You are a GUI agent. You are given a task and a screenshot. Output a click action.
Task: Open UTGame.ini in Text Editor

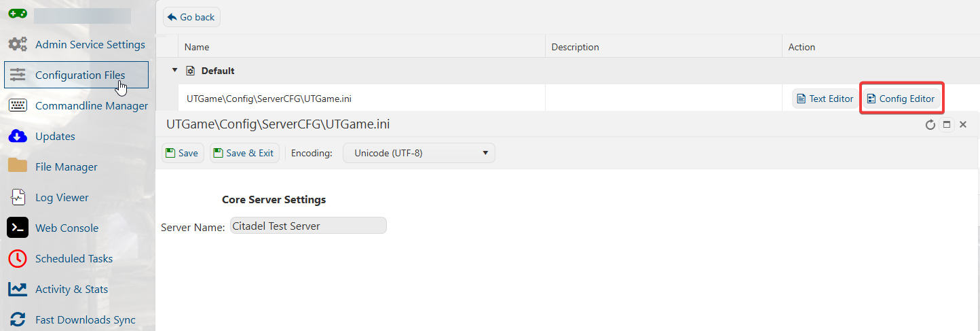[x=825, y=99]
